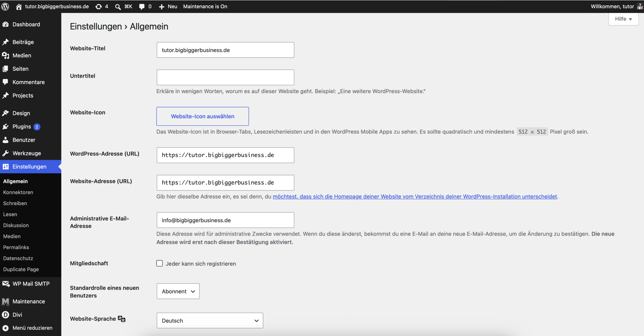Click the Menü reduzieren collapse arrow icon
The width and height of the screenshot is (644, 336).
point(6,328)
